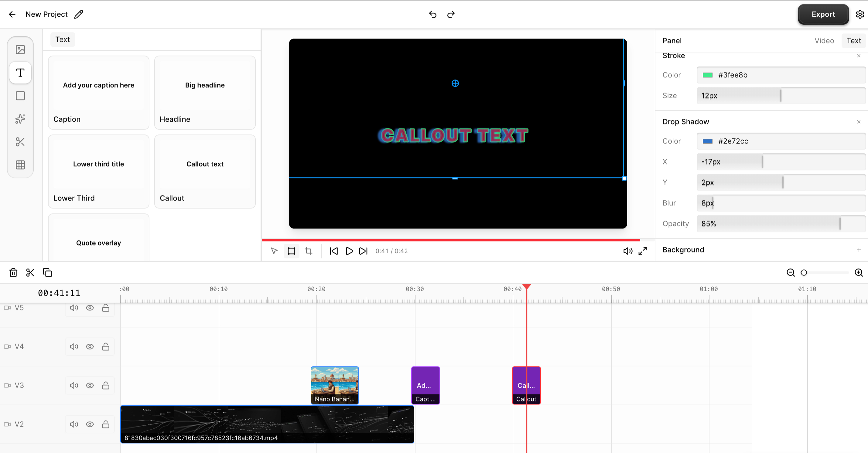The width and height of the screenshot is (868, 453).
Task: Expand the Background section with plus
Action: coord(859,249)
